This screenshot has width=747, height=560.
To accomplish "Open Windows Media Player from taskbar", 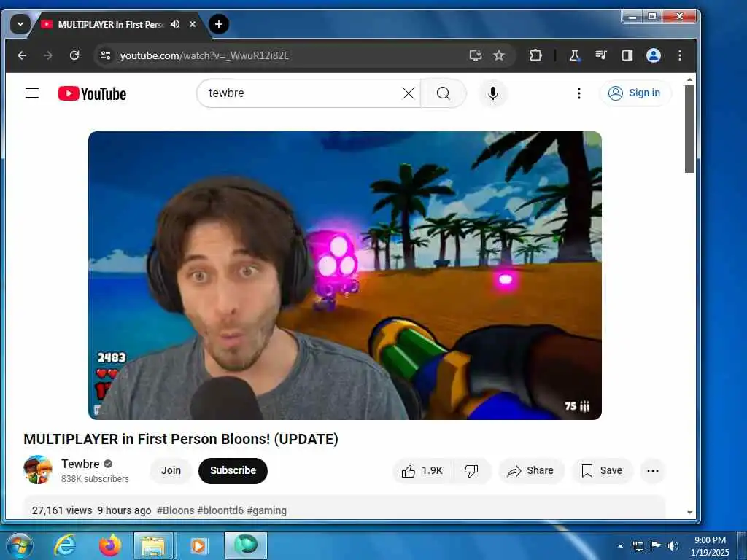I will (x=198, y=545).
